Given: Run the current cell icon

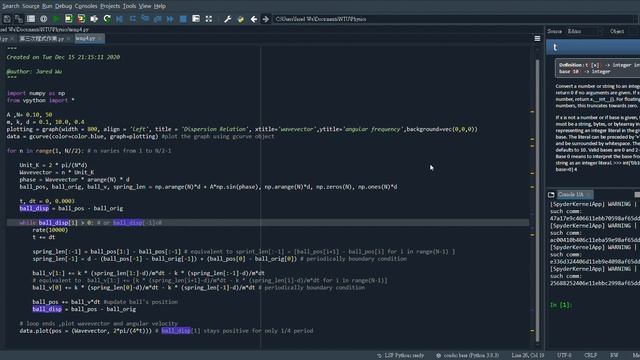Looking at the screenshot, I should [x=69, y=19].
